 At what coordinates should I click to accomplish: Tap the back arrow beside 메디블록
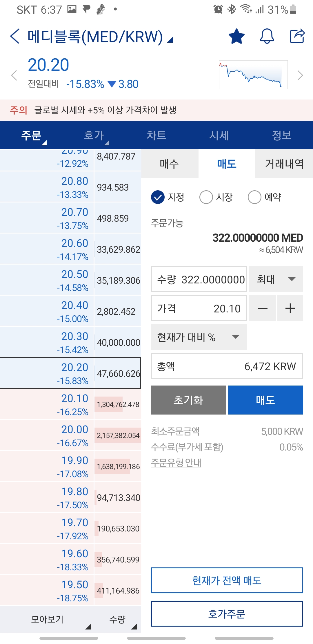point(15,36)
